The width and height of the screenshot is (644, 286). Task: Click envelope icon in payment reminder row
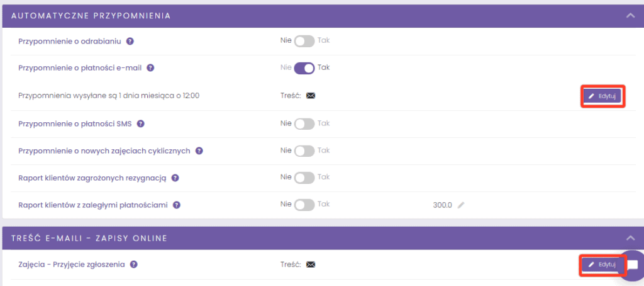click(310, 96)
